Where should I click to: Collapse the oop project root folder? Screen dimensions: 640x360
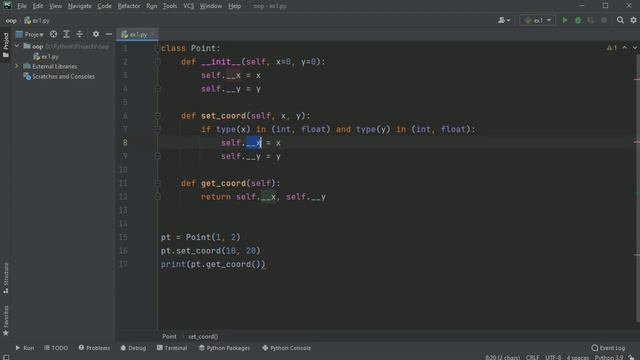coord(17,46)
